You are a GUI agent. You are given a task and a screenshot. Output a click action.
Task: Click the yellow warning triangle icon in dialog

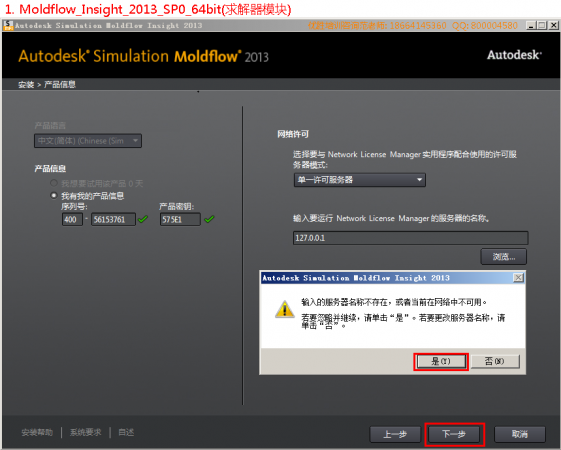pos(284,309)
